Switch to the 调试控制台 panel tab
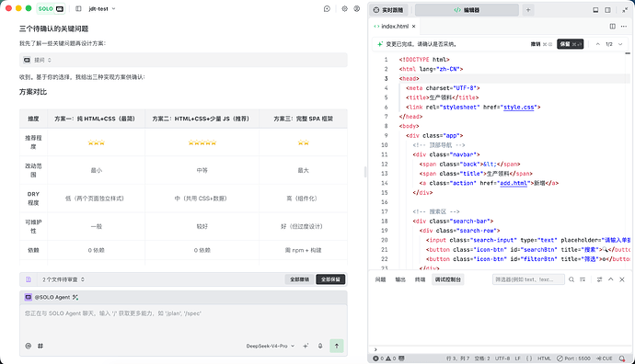The image size is (635, 364). click(x=448, y=279)
